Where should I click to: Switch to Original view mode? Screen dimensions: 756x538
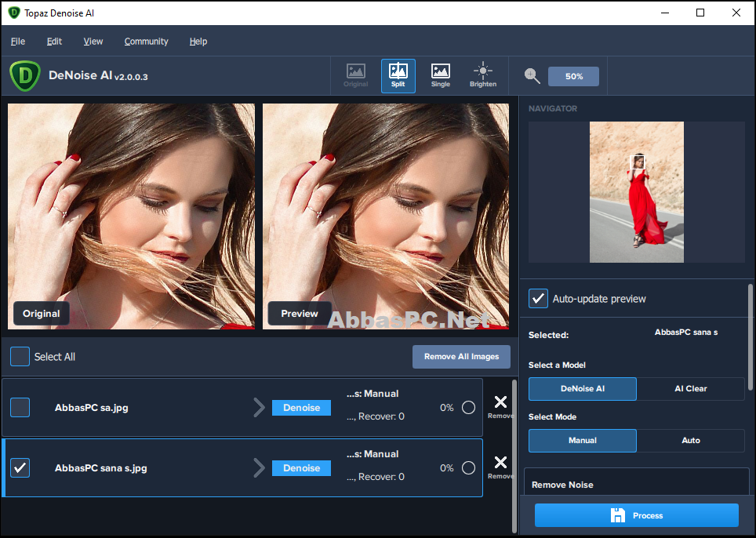pyautogui.click(x=356, y=76)
